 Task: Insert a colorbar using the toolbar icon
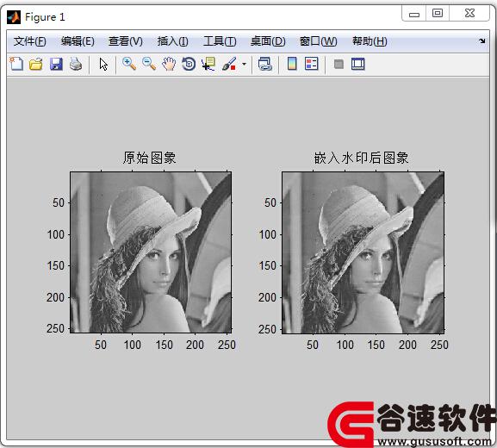click(292, 64)
